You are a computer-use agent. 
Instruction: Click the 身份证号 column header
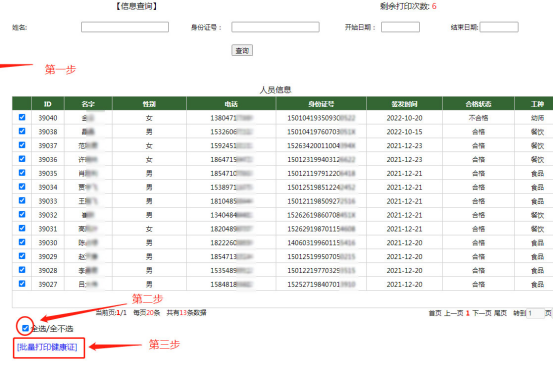coord(321,104)
